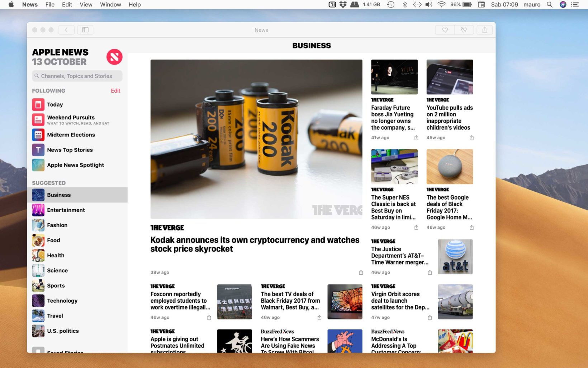Image resolution: width=588 pixels, height=368 pixels.
Task: Open the Today feed icon
Action: coord(38,104)
